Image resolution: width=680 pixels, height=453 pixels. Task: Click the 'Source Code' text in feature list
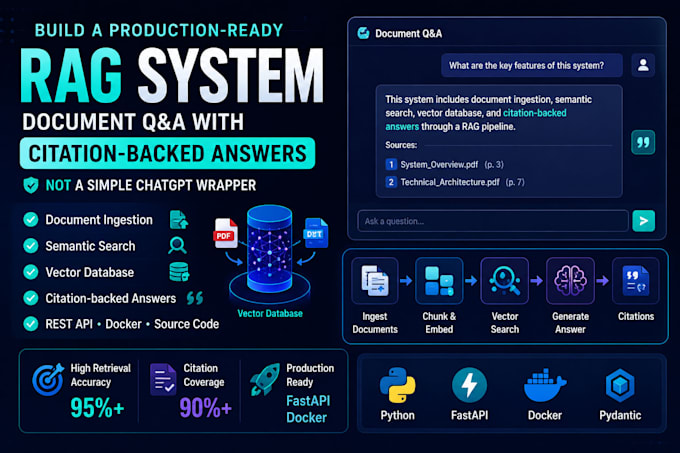186,324
